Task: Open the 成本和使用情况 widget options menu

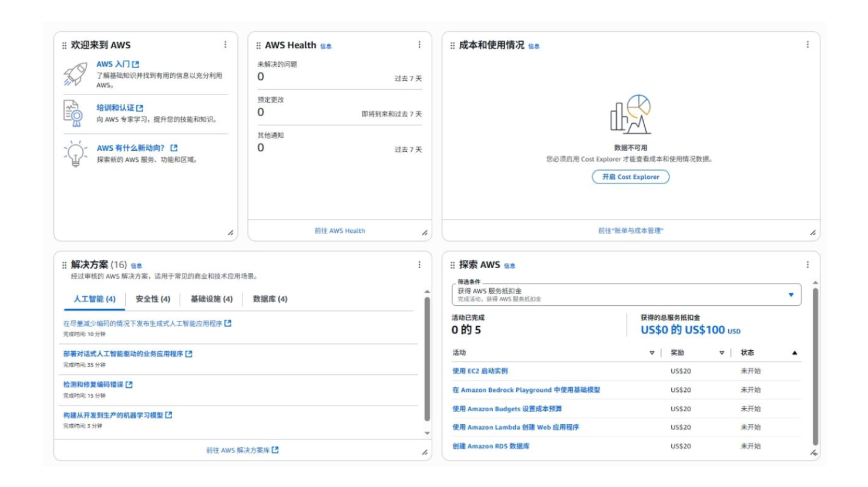Action: pyautogui.click(x=808, y=45)
